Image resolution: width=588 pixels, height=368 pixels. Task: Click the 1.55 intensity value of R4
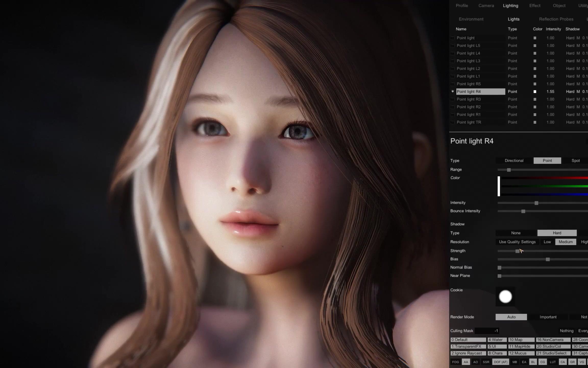coord(550,91)
